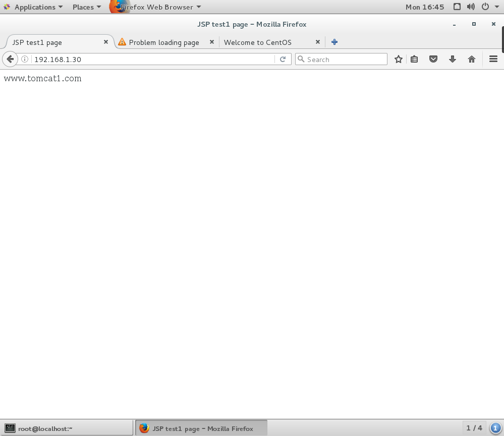
Task: Open the Firefox hamburger menu
Action: pyautogui.click(x=493, y=59)
